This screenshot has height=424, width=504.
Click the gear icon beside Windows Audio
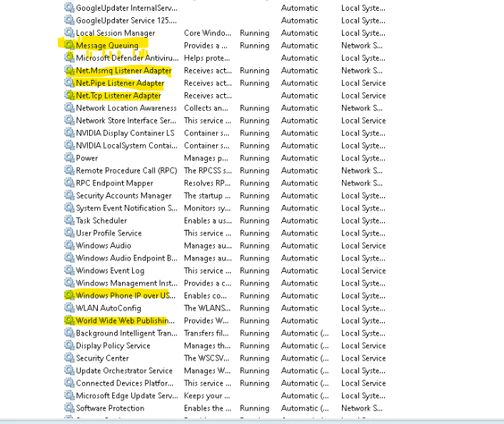(69, 245)
